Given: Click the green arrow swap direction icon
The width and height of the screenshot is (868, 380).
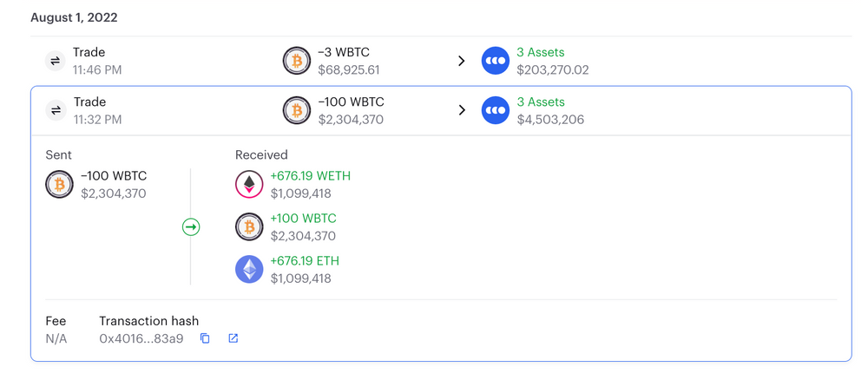Looking at the screenshot, I should [191, 227].
